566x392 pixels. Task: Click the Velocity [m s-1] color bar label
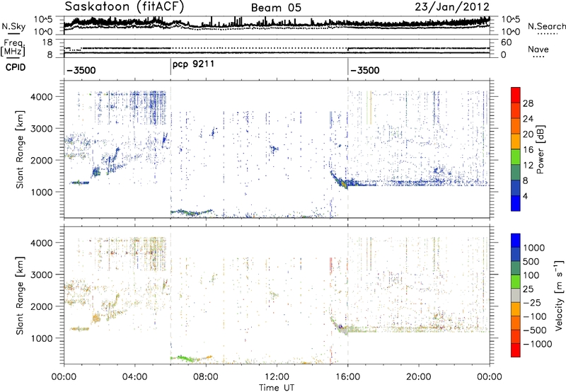click(x=559, y=295)
